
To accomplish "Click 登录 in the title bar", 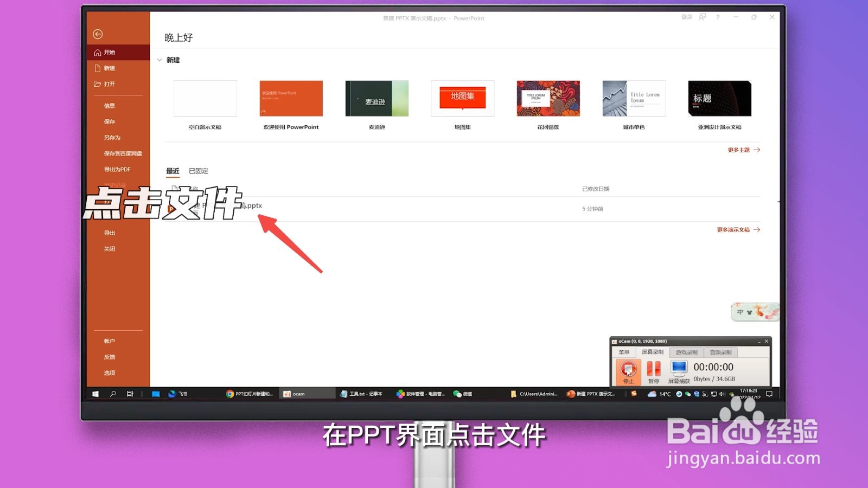I will (686, 17).
